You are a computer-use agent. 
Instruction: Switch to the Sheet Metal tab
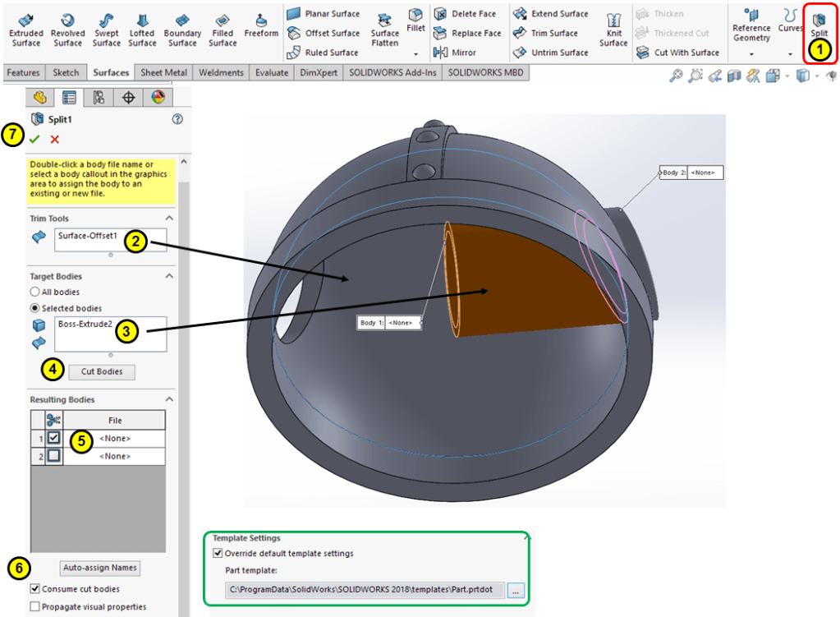tap(163, 72)
